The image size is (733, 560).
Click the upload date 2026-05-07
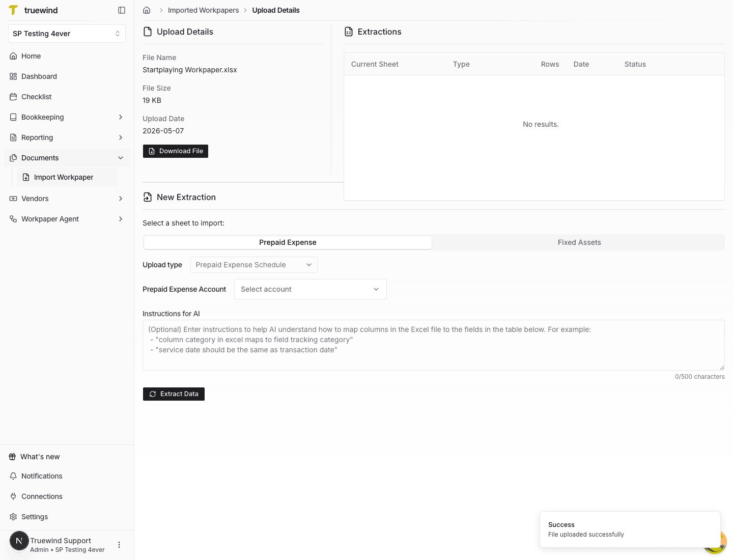pos(163,131)
